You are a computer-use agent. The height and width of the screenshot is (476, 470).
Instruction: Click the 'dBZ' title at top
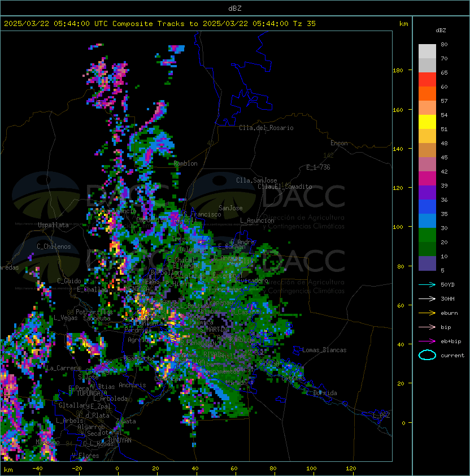(235, 8)
